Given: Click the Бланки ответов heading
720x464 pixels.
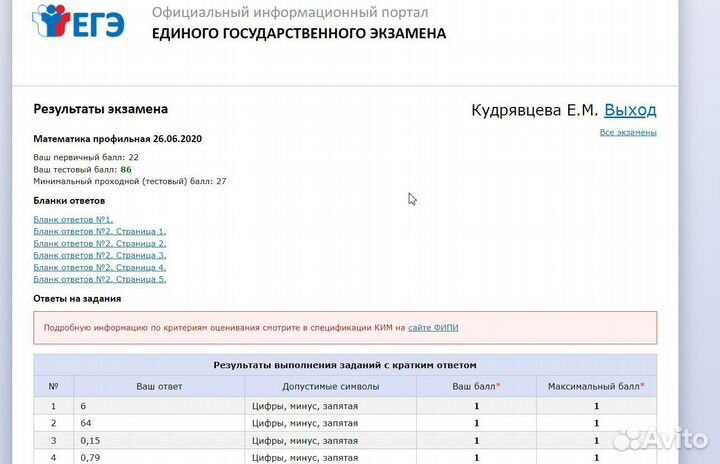Looking at the screenshot, I should pyautogui.click(x=69, y=201).
